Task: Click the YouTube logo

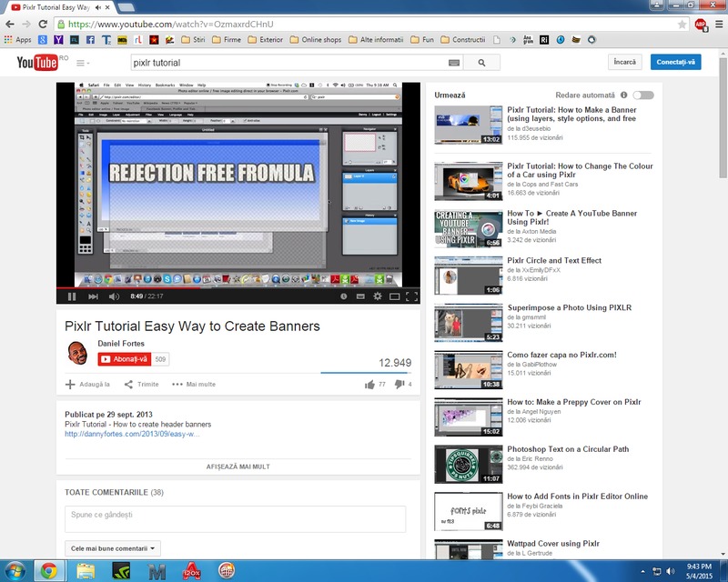Action: [x=37, y=62]
